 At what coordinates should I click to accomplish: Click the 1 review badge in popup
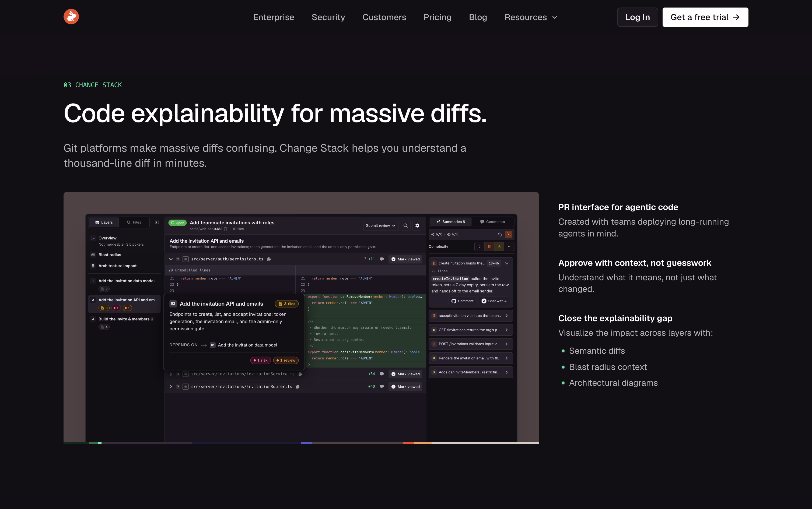286,360
